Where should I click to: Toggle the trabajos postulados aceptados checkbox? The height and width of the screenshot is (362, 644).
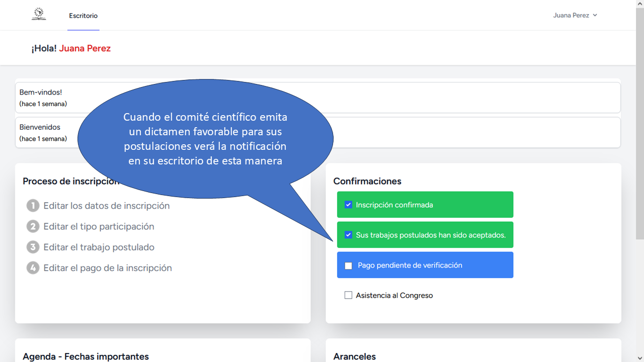(x=348, y=235)
